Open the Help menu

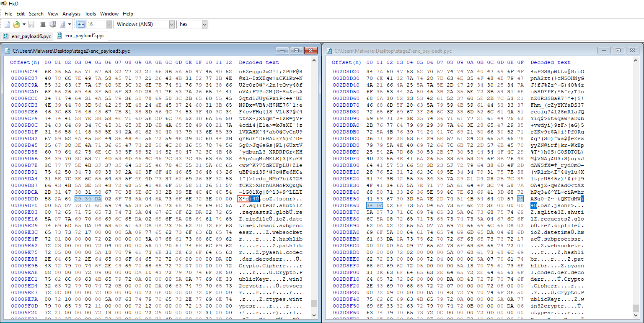pyautogui.click(x=128, y=14)
